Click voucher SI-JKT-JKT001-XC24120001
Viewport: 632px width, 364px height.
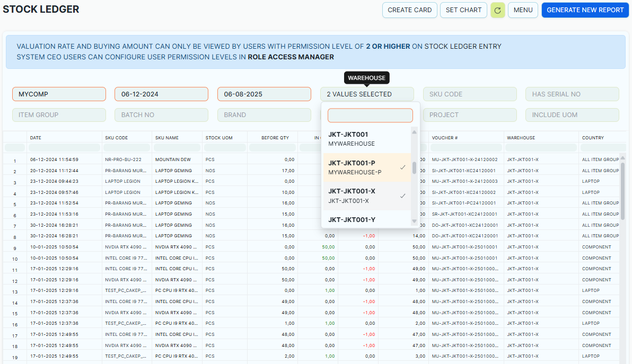tap(463, 171)
